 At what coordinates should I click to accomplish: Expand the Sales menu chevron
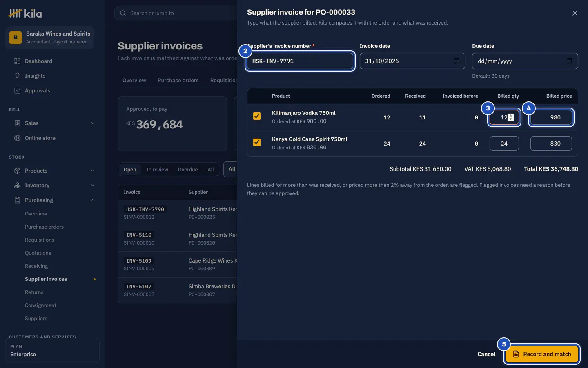(93, 123)
